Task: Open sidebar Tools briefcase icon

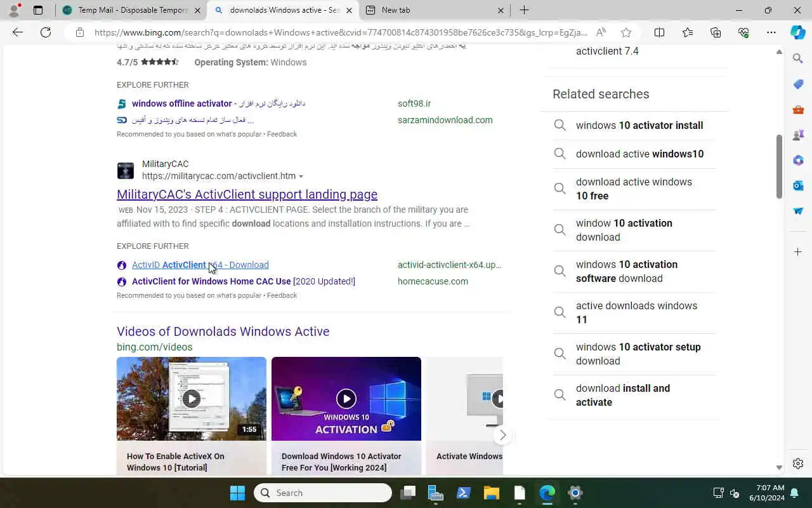Action: (x=798, y=109)
